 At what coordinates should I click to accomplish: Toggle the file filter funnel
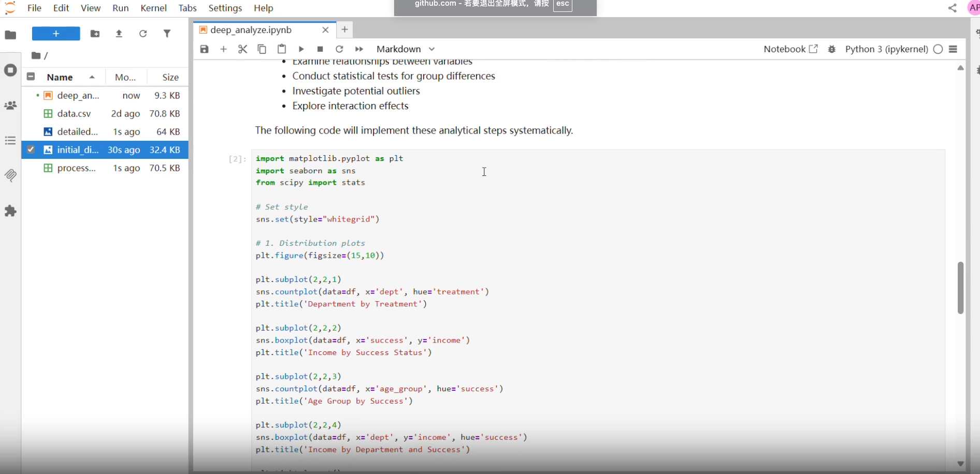(167, 34)
